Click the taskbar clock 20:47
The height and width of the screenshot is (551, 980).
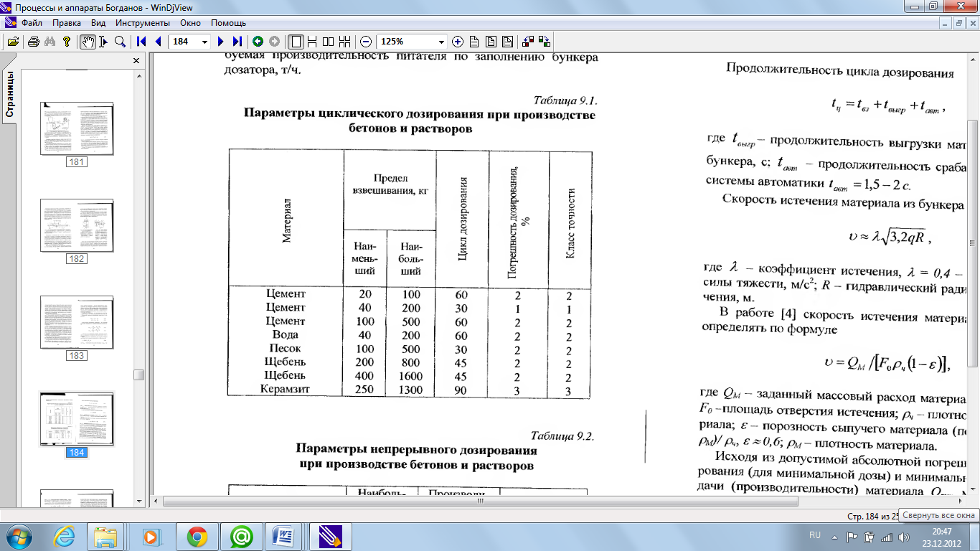942,531
